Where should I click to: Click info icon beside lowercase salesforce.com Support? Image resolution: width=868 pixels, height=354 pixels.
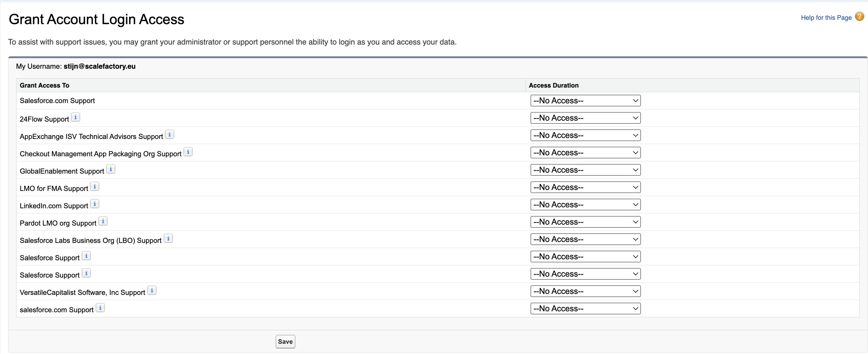tap(100, 308)
